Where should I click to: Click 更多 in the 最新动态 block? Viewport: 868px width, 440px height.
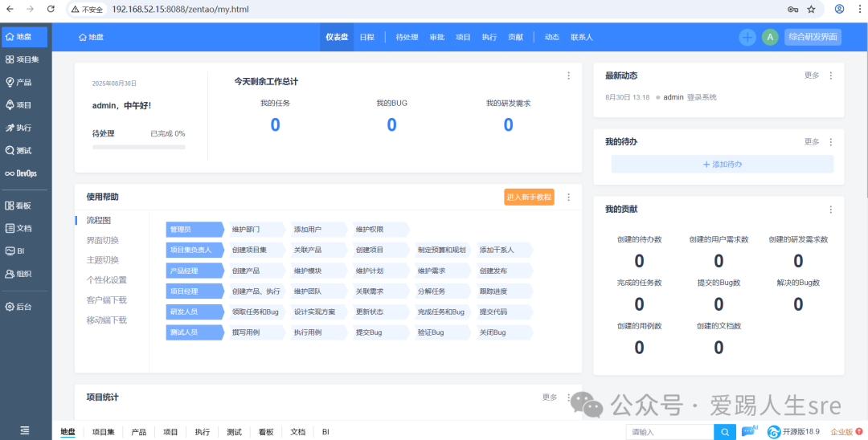click(x=812, y=75)
